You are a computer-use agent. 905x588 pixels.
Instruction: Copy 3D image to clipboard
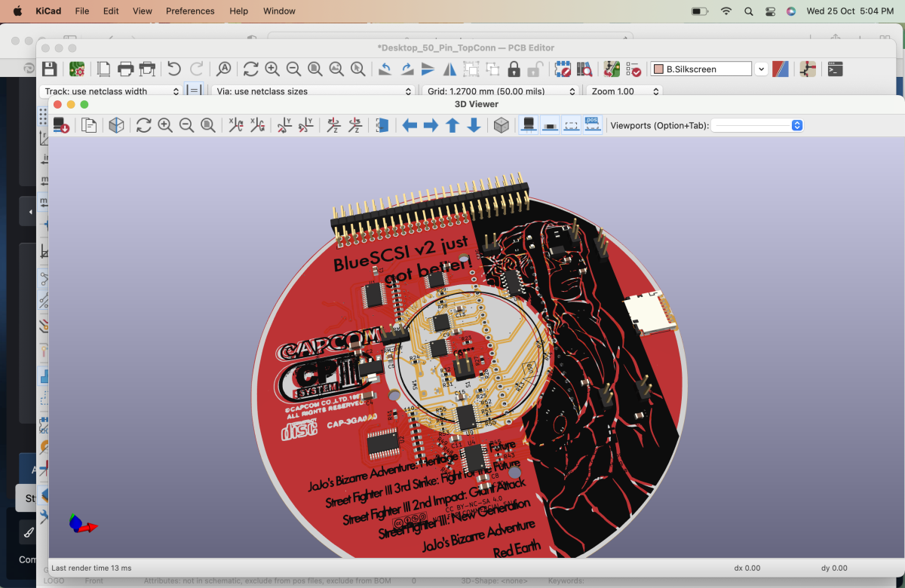click(89, 126)
